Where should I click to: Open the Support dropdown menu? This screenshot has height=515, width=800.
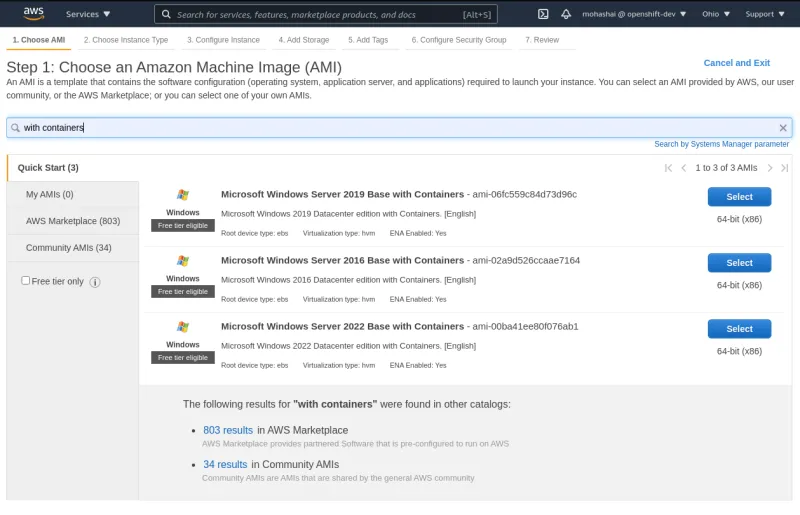[765, 14]
